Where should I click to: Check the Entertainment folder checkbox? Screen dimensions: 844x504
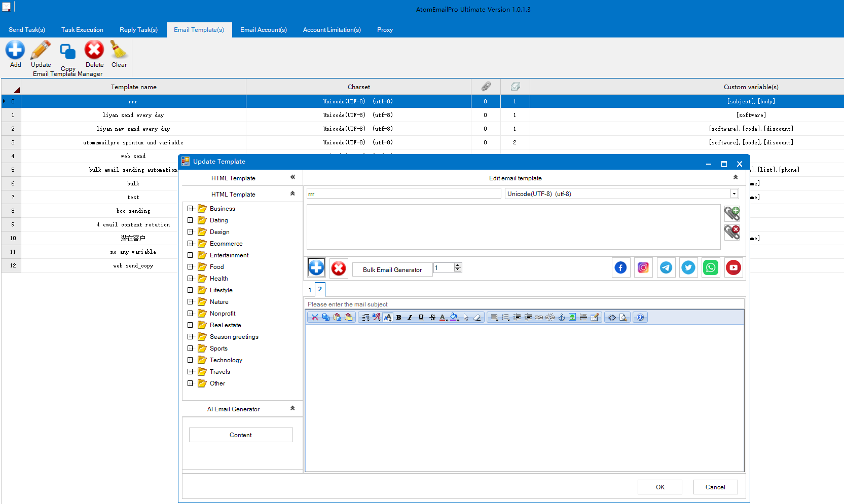coord(191,255)
